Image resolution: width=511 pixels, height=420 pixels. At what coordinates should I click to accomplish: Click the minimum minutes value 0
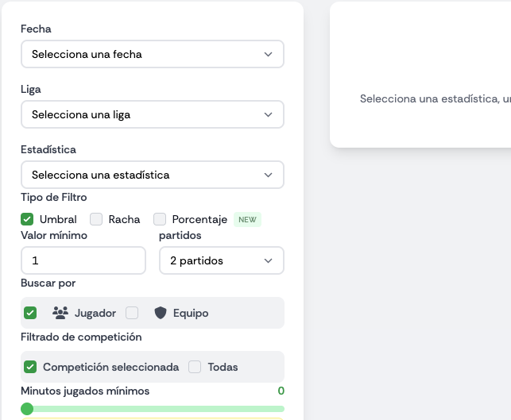[x=281, y=391]
